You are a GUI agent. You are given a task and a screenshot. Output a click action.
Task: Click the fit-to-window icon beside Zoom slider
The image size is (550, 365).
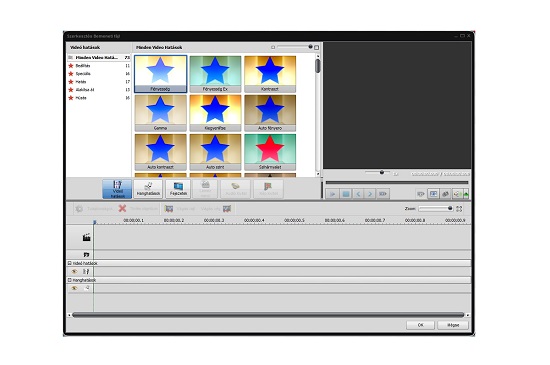tap(459, 209)
